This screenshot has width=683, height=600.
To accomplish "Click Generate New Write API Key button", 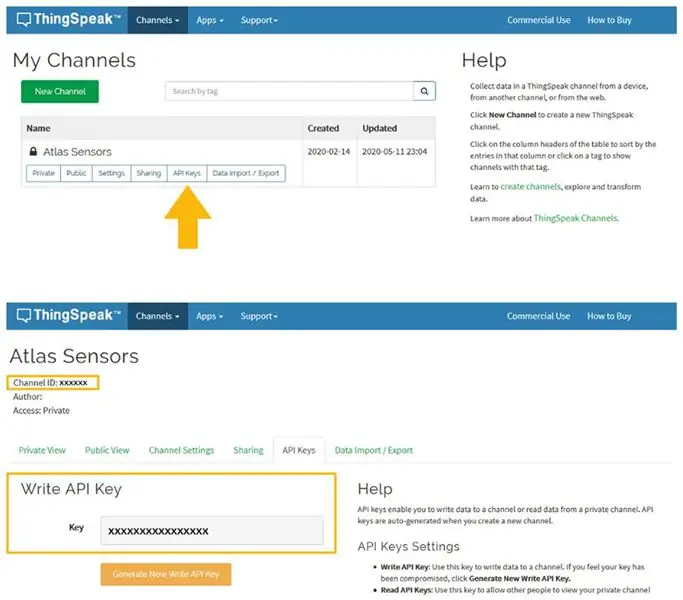I will (x=166, y=574).
